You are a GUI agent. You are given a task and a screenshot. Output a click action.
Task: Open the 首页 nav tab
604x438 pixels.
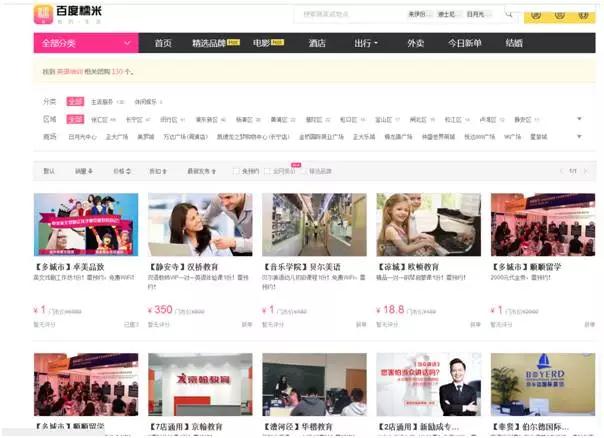[163, 43]
